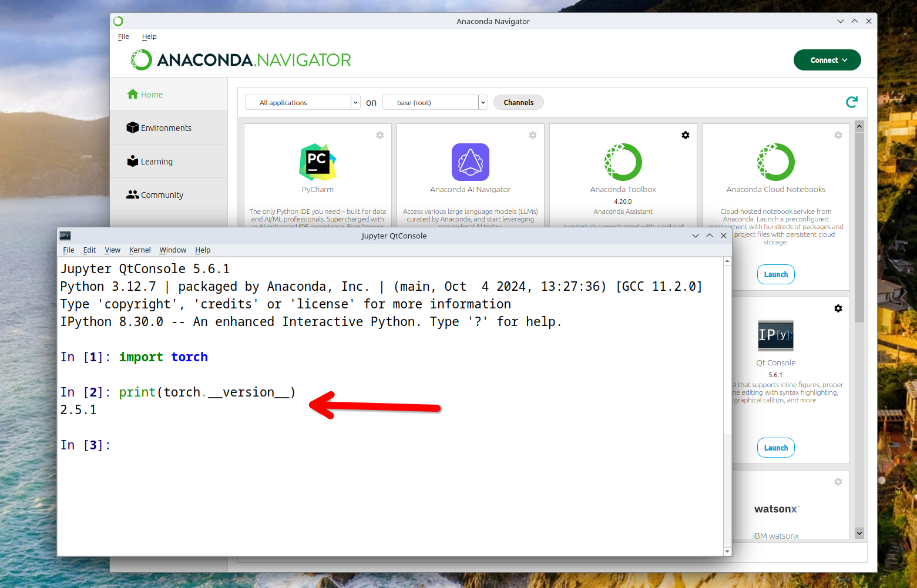Maximize the Jupyter QtConsole window
Viewport: 917px width, 588px height.
[710, 236]
